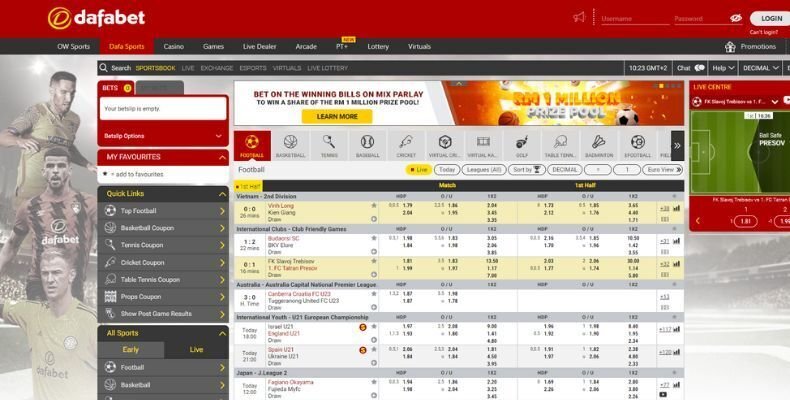Image resolution: width=790 pixels, height=400 pixels.
Task: Open the Golf sport category icon
Action: (521, 145)
